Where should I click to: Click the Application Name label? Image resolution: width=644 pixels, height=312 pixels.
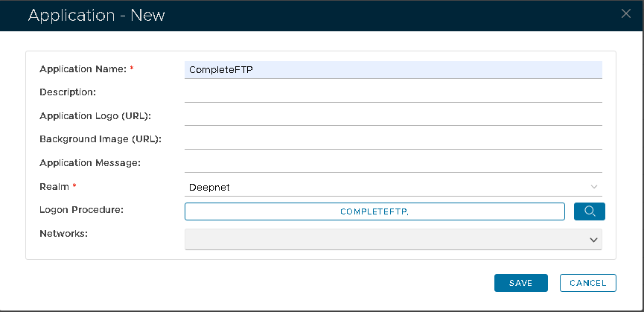pos(83,69)
